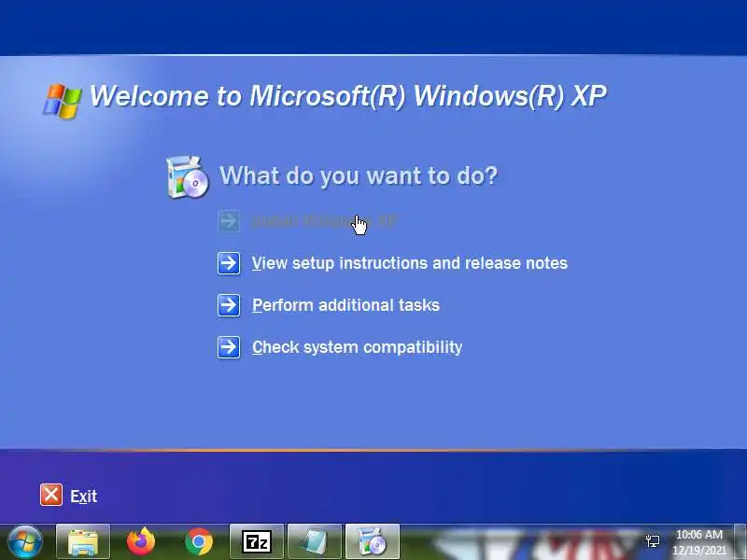The height and width of the screenshot is (560, 747).
Task: Launch Firefox from the taskbar
Action: [x=141, y=542]
